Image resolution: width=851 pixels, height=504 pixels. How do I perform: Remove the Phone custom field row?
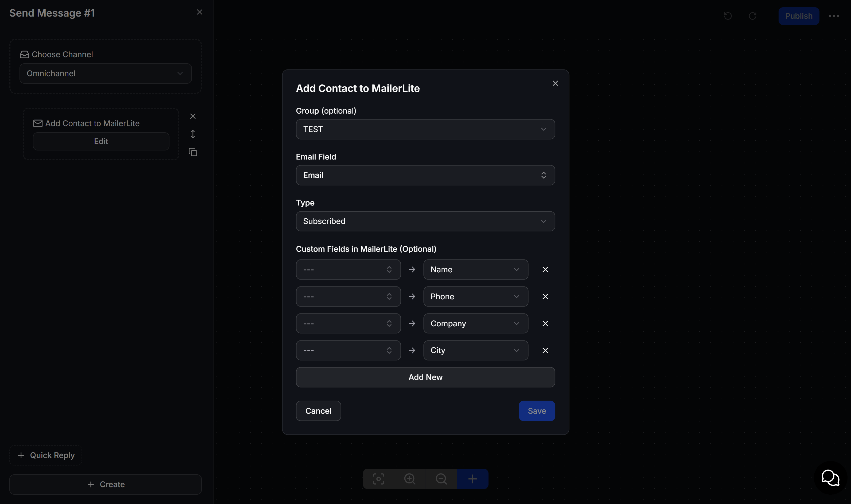click(545, 296)
